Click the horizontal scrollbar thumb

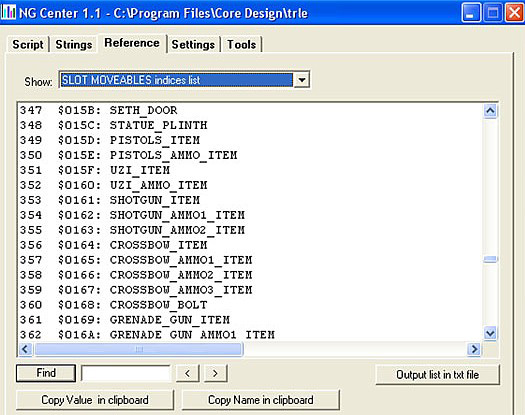coord(139,349)
